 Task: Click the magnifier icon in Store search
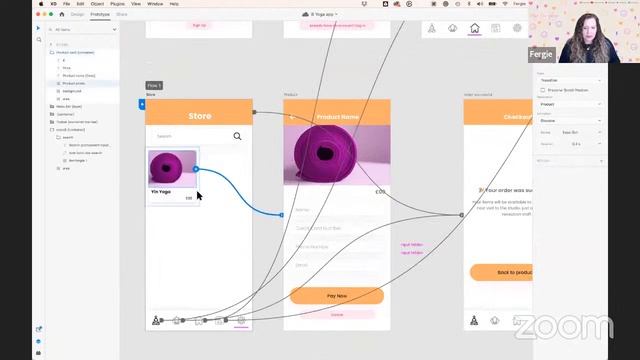click(237, 136)
